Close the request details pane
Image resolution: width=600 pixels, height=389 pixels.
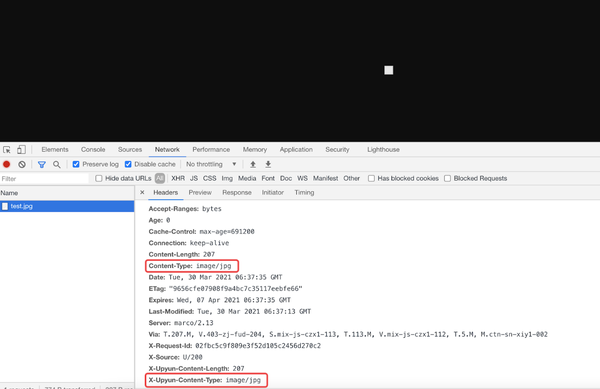click(142, 192)
